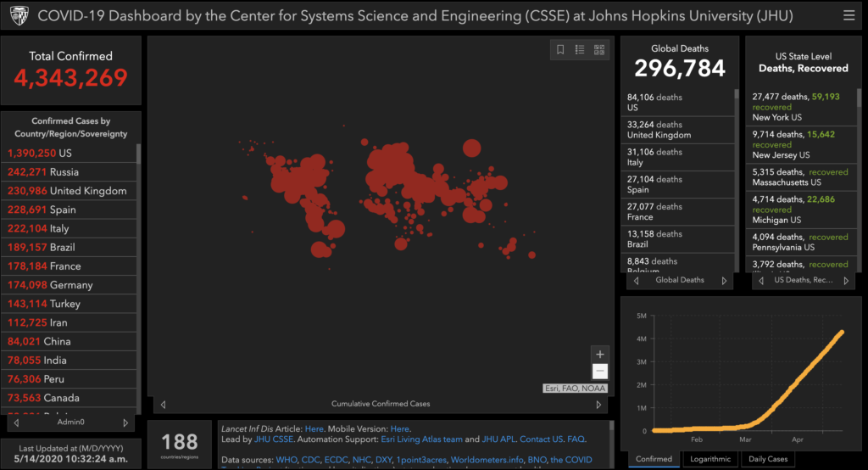Select India in confirmed cases list
868x470 pixels.
[x=70, y=361]
